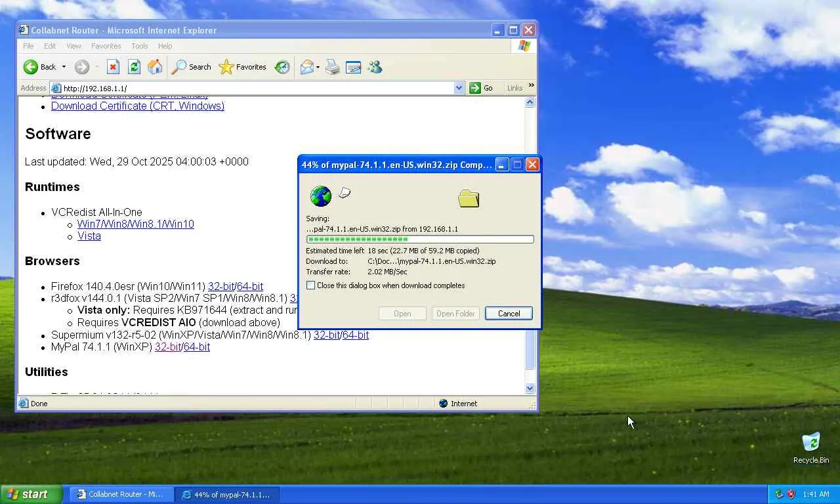840x504 pixels.
Task: Download Supermium 32-bit build
Action: pyautogui.click(x=327, y=335)
